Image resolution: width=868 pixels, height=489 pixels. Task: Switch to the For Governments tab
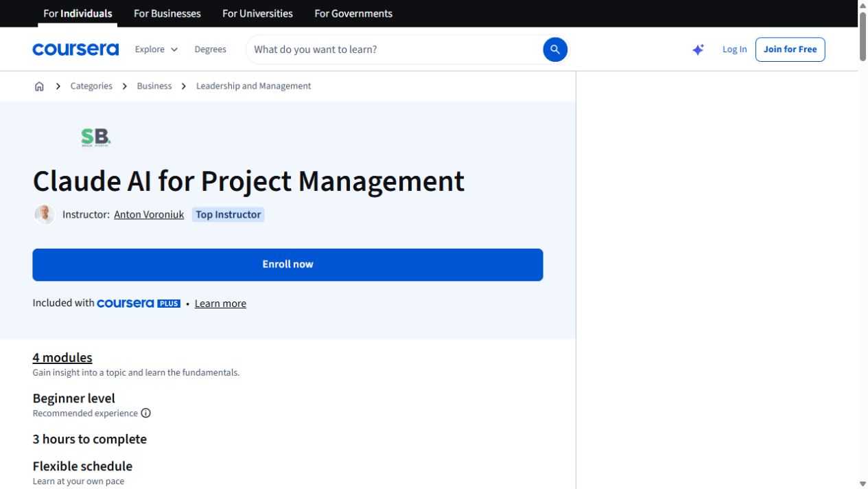coord(353,13)
